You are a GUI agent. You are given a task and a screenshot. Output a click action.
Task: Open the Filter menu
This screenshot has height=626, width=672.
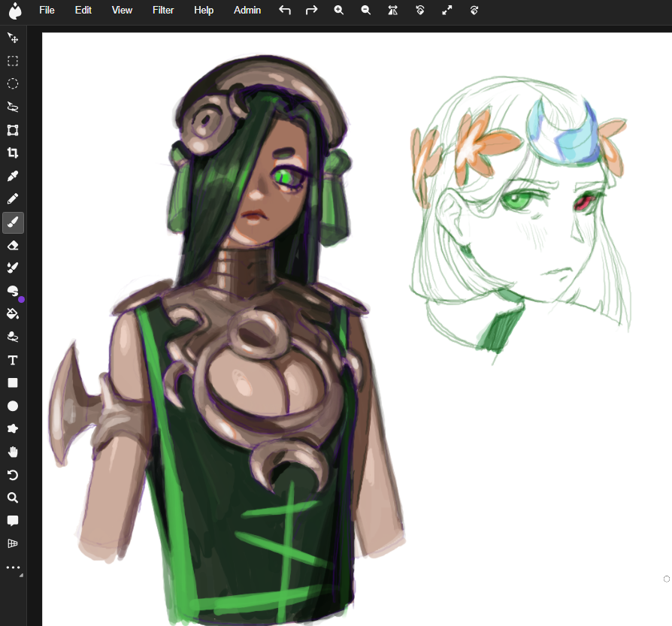click(163, 11)
